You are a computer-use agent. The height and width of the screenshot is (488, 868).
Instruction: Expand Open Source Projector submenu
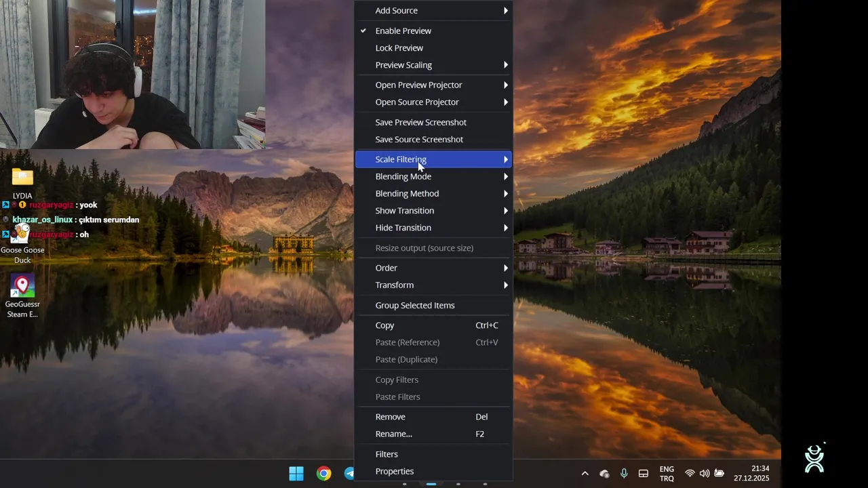pyautogui.click(x=434, y=102)
